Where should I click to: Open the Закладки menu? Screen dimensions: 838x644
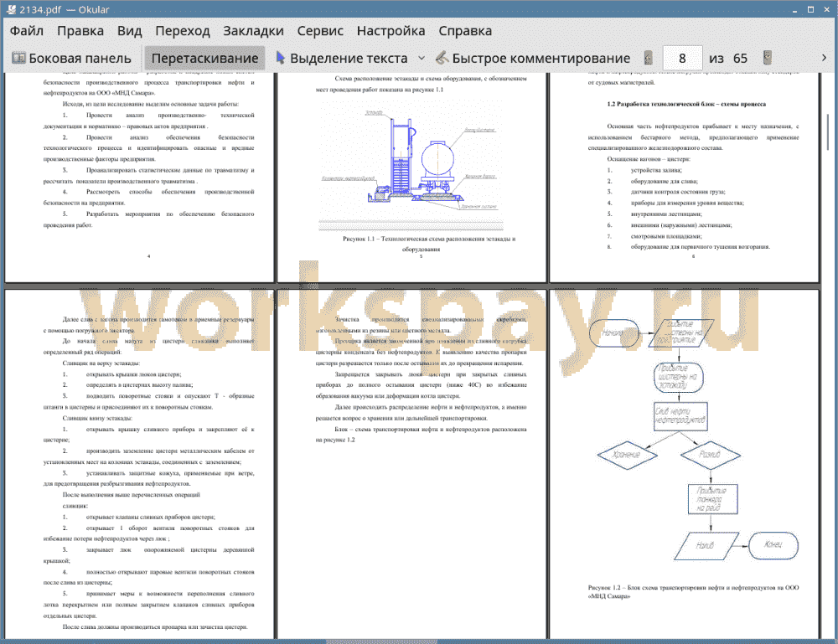pyautogui.click(x=253, y=31)
